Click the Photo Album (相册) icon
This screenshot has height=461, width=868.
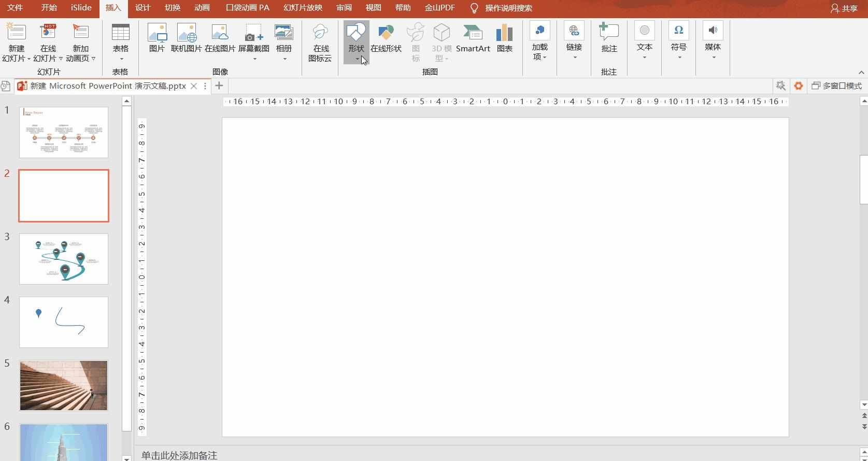coord(284,32)
